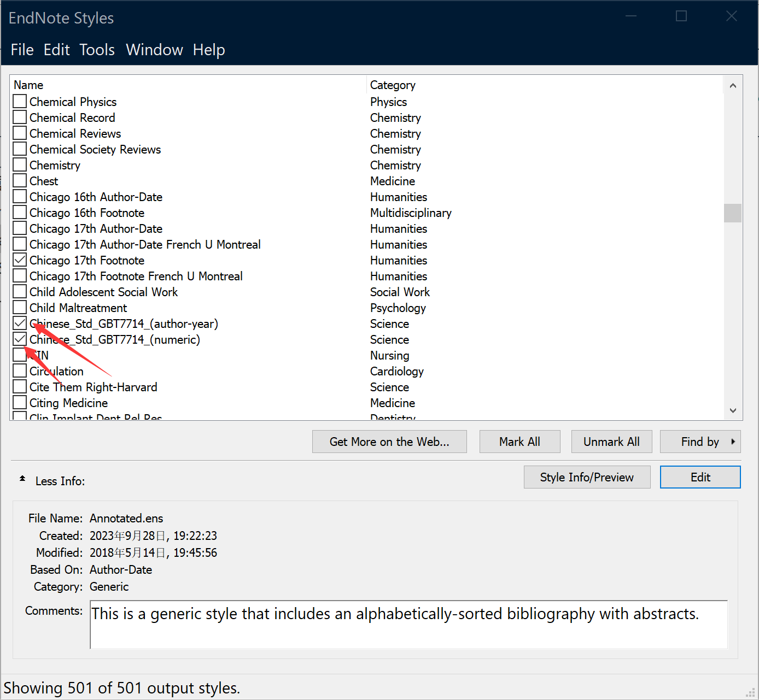Uncheck the Chicago 17th Footnote checkbox
Viewport: 759px width, 700px height.
20,260
